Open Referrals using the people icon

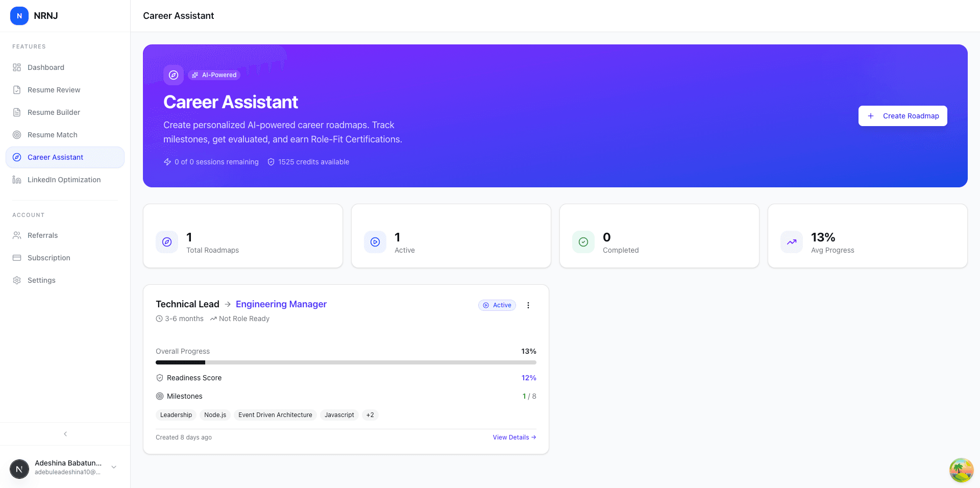click(x=17, y=235)
